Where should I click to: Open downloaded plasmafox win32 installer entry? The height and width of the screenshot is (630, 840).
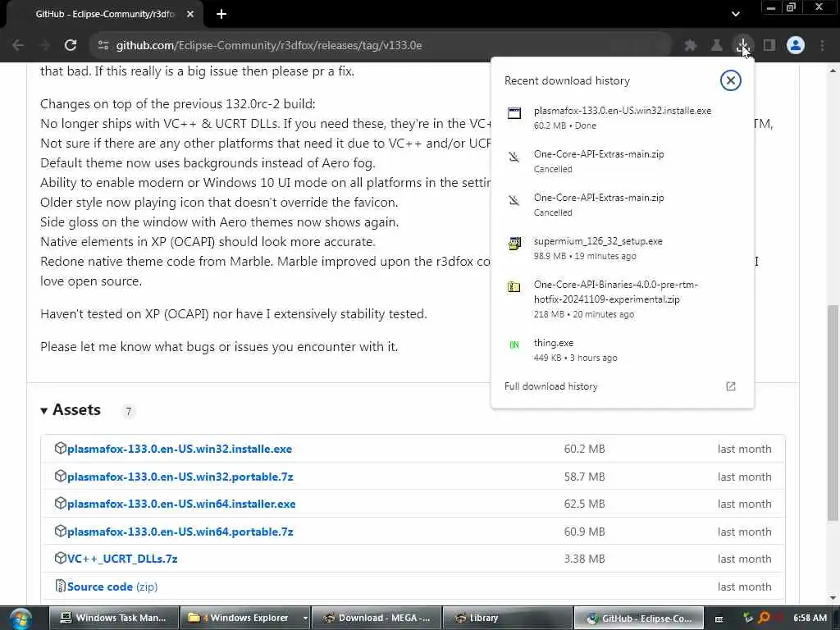[622, 117]
